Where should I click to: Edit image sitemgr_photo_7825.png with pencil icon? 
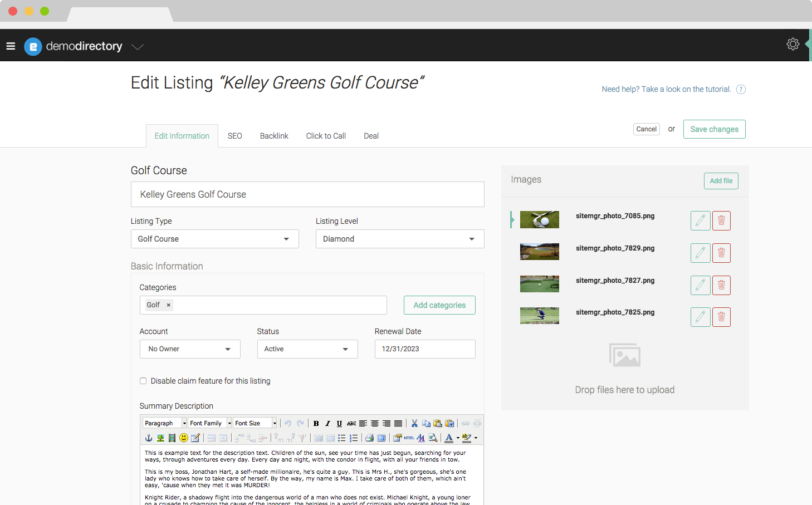pyautogui.click(x=700, y=317)
